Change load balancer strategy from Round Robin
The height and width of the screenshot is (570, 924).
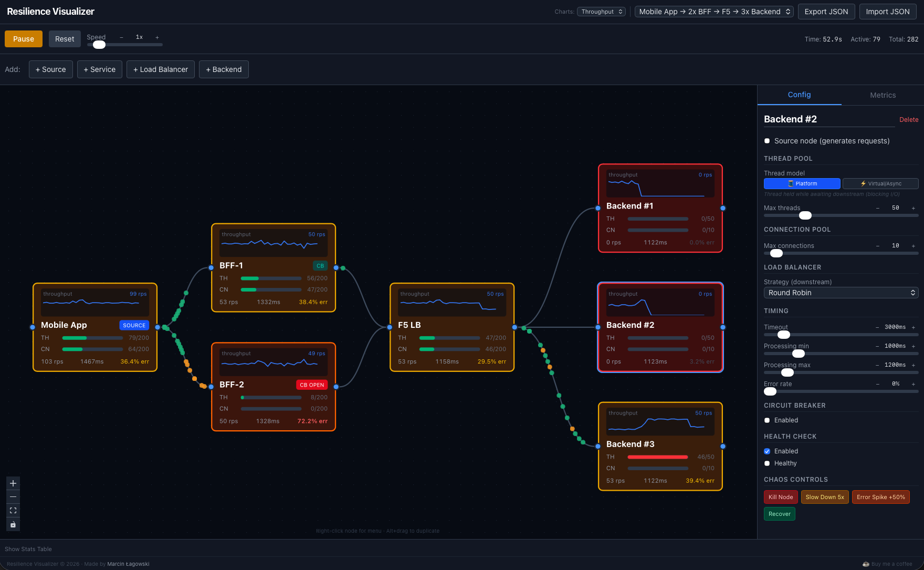coord(841,293)
